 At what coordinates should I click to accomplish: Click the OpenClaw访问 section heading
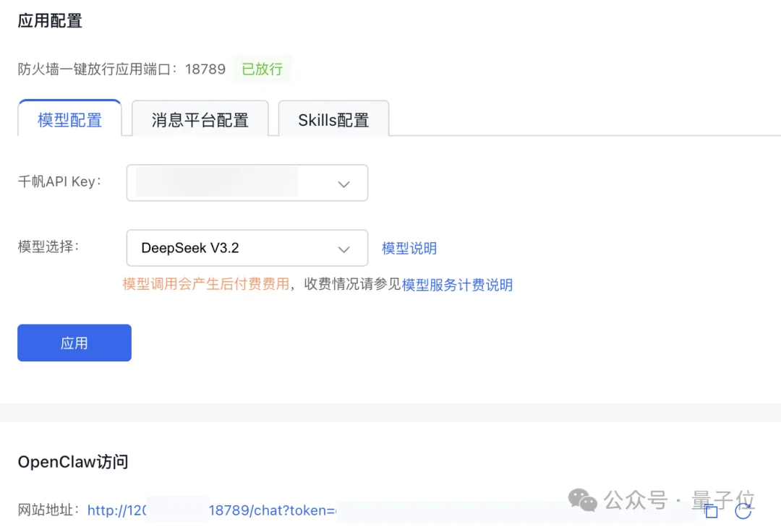coord(72,461)
